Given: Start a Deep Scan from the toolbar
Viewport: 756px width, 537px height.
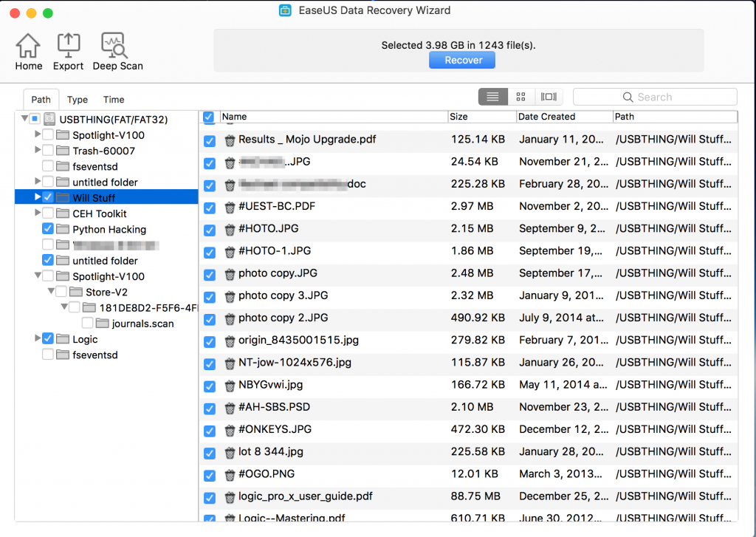Looking at the screenshot, I should (114, 46).
